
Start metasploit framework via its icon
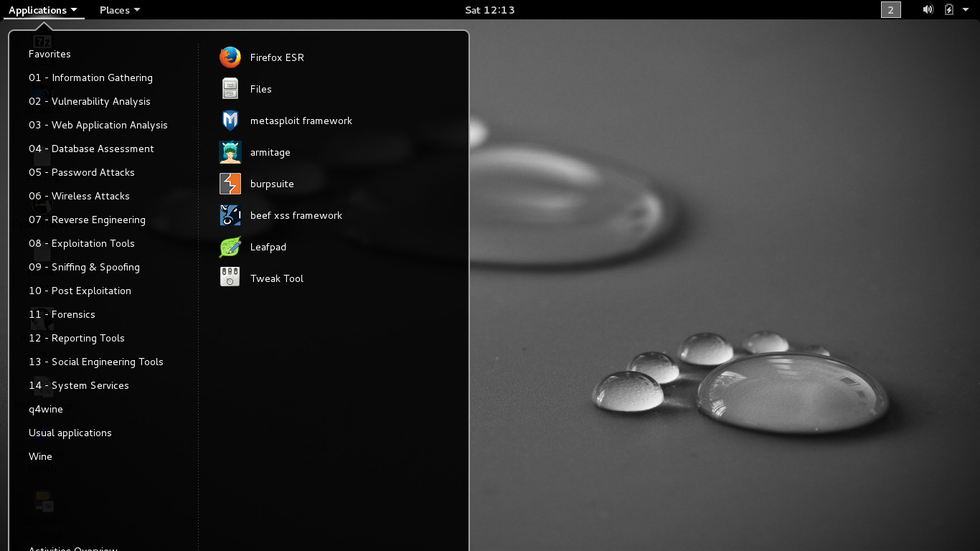point(230,121)
